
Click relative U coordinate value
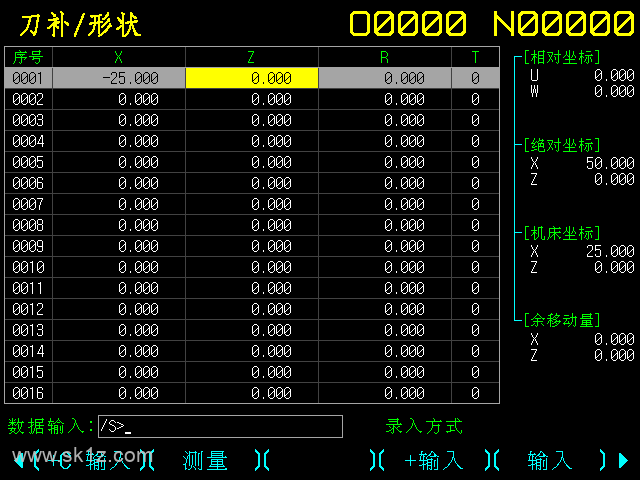point(614,76)
